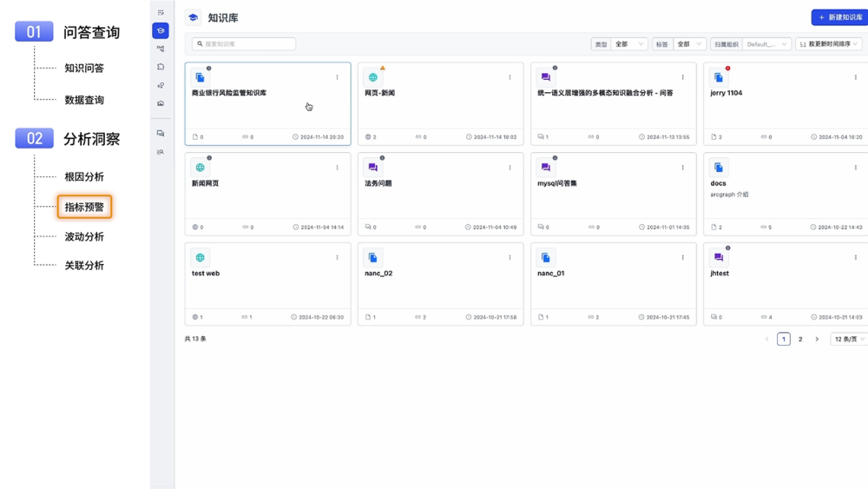Click the next page arrow in pagination

coord(817,340)
